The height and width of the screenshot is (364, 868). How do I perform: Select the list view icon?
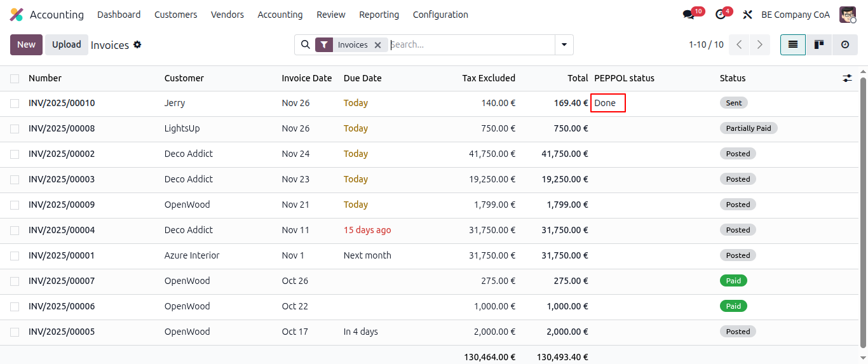tap(793, 44)
